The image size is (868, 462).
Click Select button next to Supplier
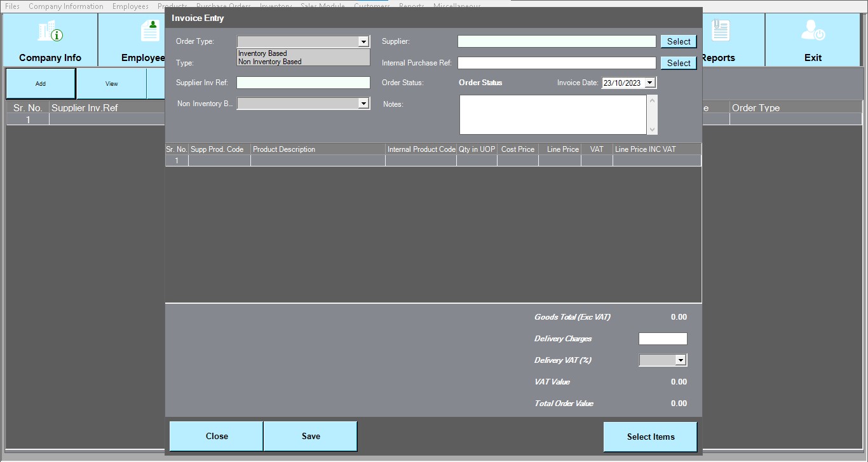pos(678,41)
